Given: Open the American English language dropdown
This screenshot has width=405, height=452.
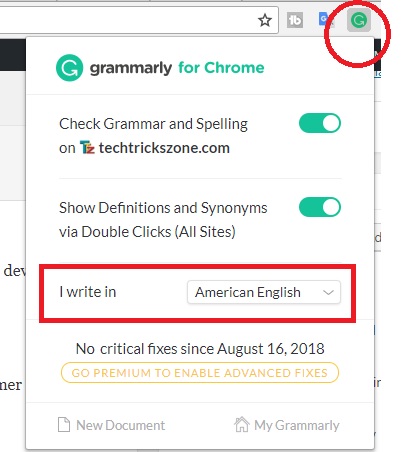Looking at the screenshot, I should [264, 292].
